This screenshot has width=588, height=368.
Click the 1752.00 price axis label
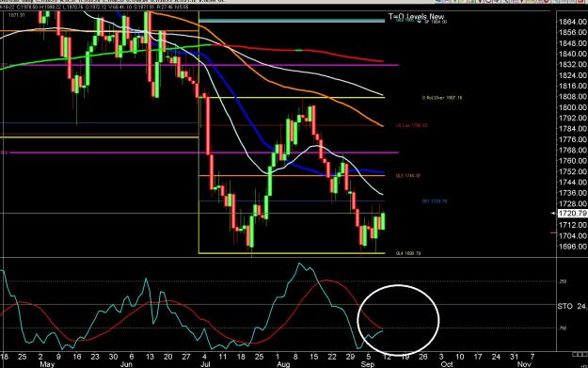[573, 171]
